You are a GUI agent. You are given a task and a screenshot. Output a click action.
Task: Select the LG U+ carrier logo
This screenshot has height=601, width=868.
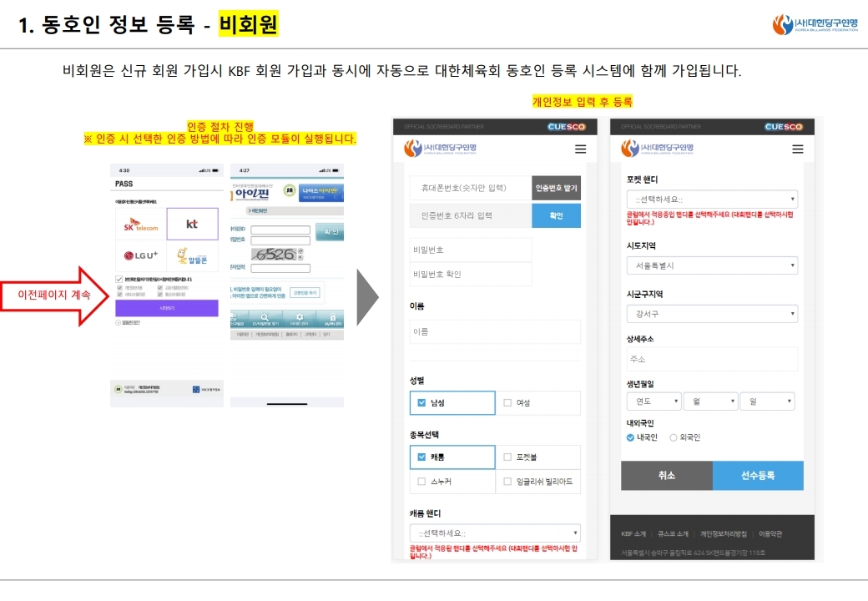pyautogui.click(x=140, y=255)
